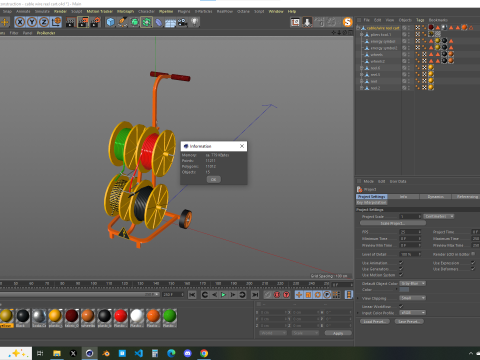
Task: Click the FPS input field
Action: pyautogui.click(x=410, y=232)
